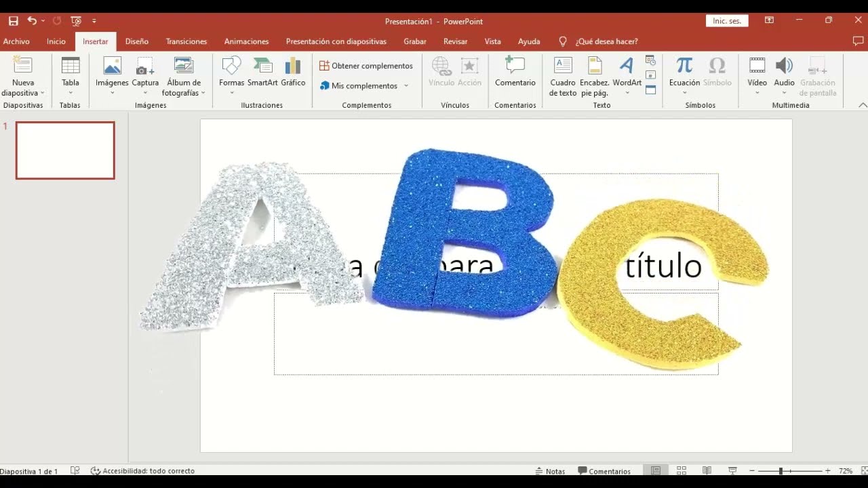
Task: Click the Ecuación pi icon
Action: [684, 66]
